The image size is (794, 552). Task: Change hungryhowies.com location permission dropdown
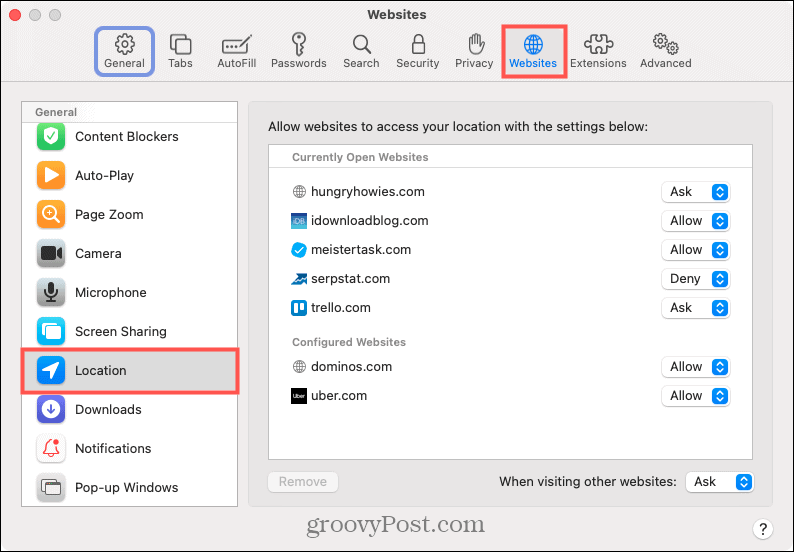pyautogui.click(x=696, y=192)
